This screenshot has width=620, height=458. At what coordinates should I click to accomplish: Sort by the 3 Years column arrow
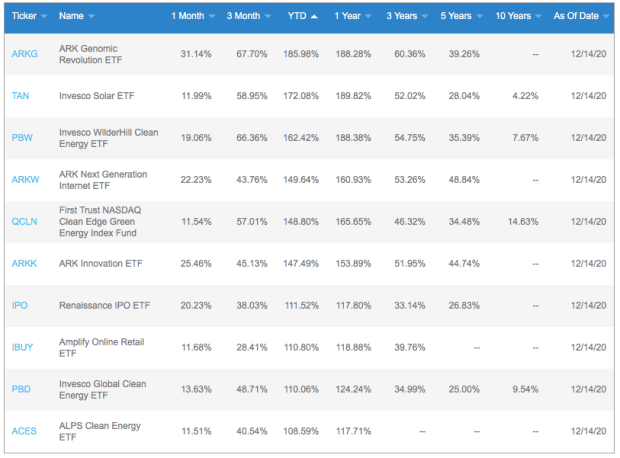pyautogui.click(x=425, y=16)
